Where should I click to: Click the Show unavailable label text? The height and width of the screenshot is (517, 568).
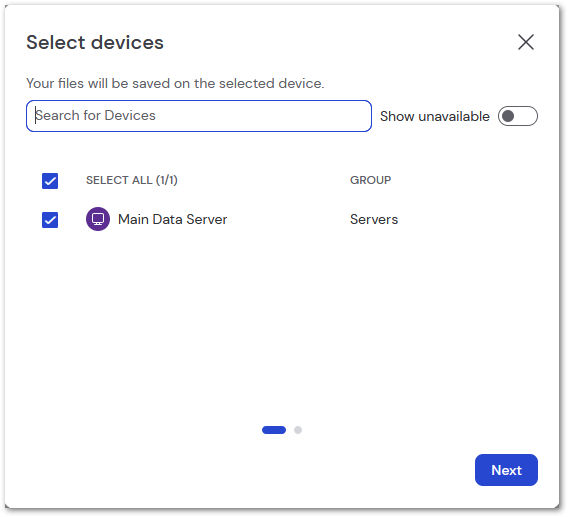435,116
